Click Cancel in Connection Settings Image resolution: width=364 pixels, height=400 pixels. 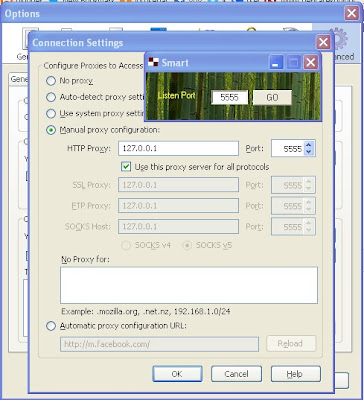236,374
